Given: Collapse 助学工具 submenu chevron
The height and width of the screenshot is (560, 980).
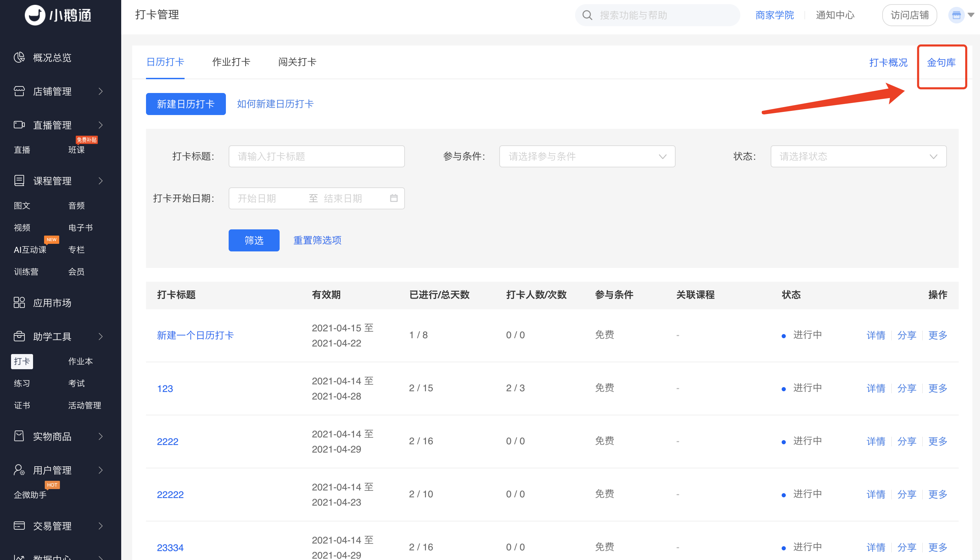Looking at the screenshot, I should tap(101, 336).
